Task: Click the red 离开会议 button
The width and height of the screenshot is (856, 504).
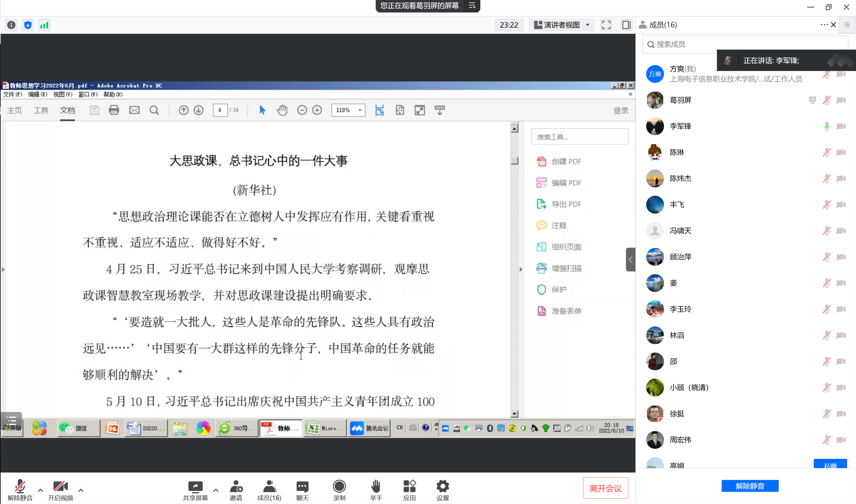Action: 605,488
